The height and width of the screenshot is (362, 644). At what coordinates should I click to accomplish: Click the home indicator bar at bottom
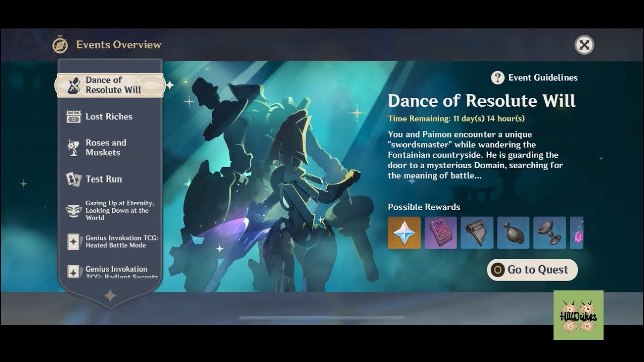(x=322, y=318)
